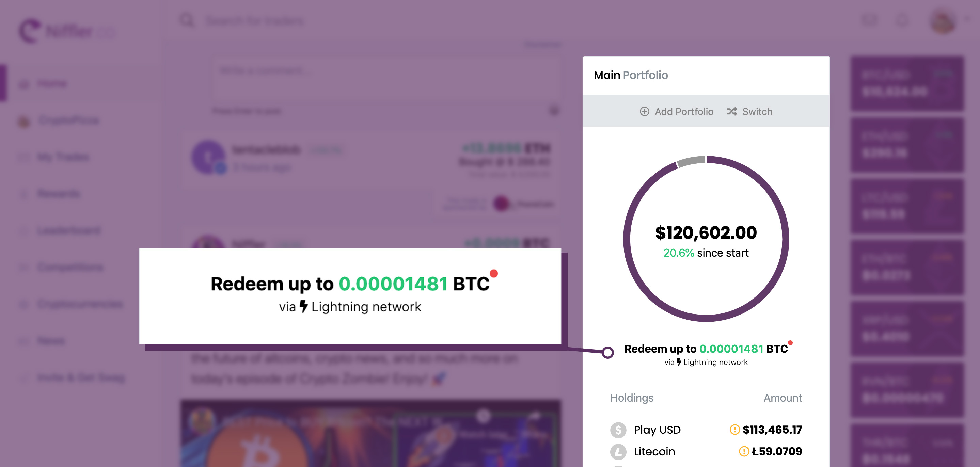This screenshot has height=467, width=980.
Task: Go to My Trades in sidebar
Action: (x=63, y=157)
